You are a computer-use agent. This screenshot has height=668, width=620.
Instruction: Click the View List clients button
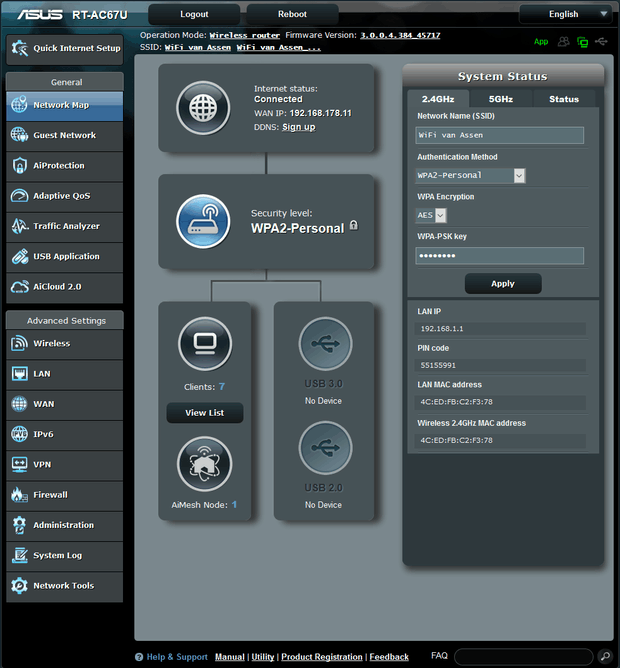pyautogui.click(x=205, y=412)
